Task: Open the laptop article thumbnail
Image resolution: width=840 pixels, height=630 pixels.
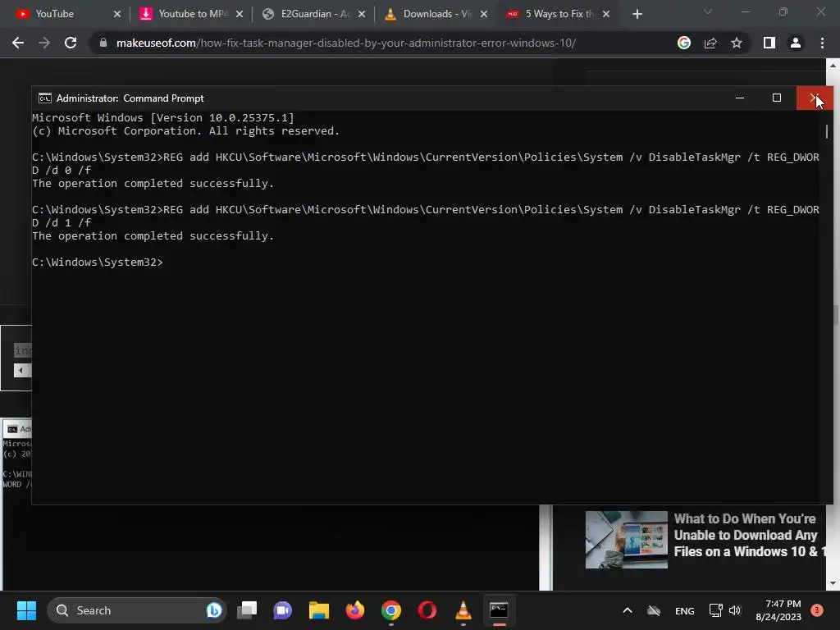Action: (x=626, y=540)
